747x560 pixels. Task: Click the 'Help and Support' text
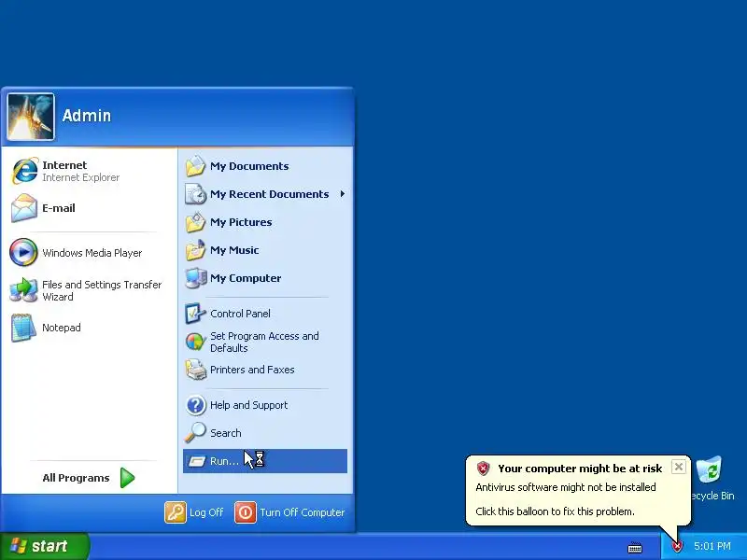pyautogui.click(x=248, y=405)
